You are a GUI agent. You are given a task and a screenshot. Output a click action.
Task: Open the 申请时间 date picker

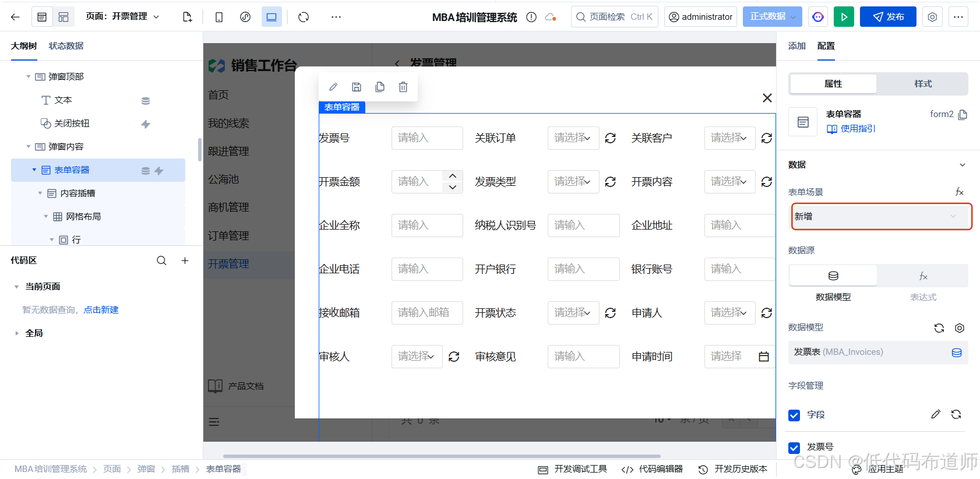pyautogui.click(x=740, y=357)
